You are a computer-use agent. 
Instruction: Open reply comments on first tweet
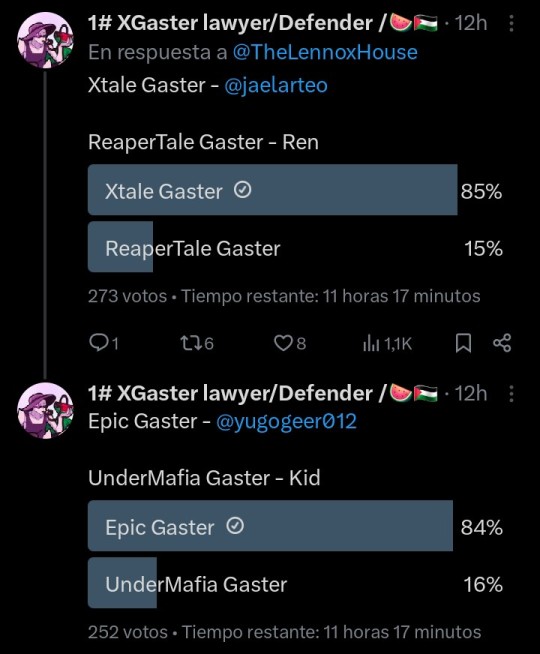(104, 344)
